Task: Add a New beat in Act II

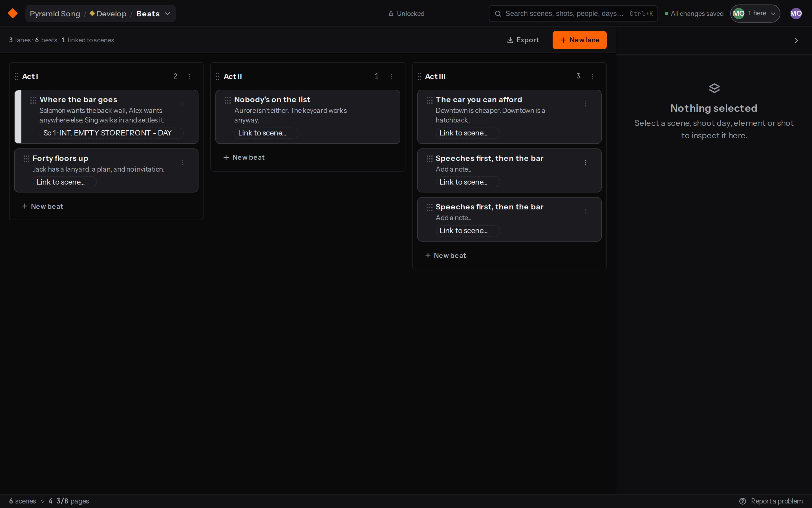Action: (x=244, y=157)
